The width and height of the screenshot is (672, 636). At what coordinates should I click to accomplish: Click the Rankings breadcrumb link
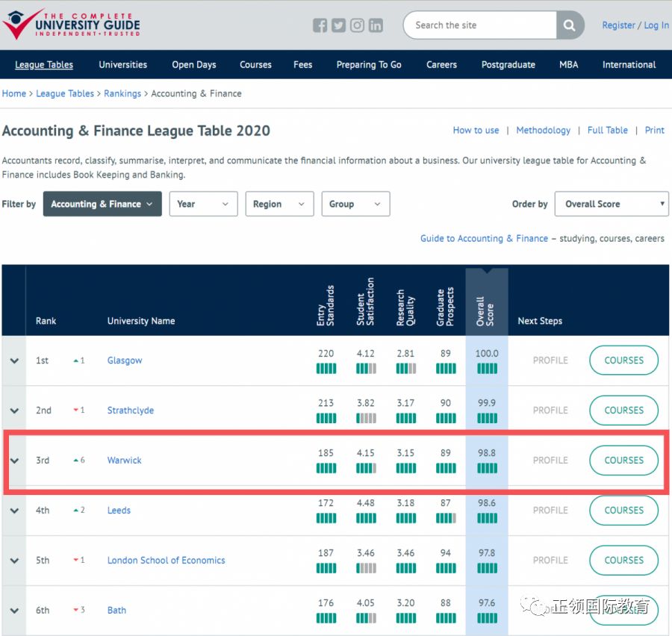122,93
